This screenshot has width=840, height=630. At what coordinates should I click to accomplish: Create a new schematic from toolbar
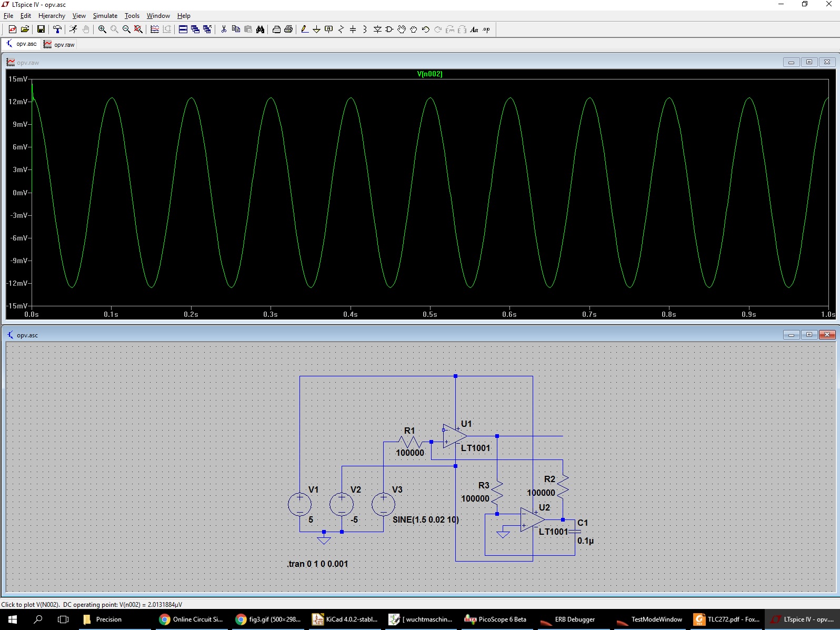(13, 29)
